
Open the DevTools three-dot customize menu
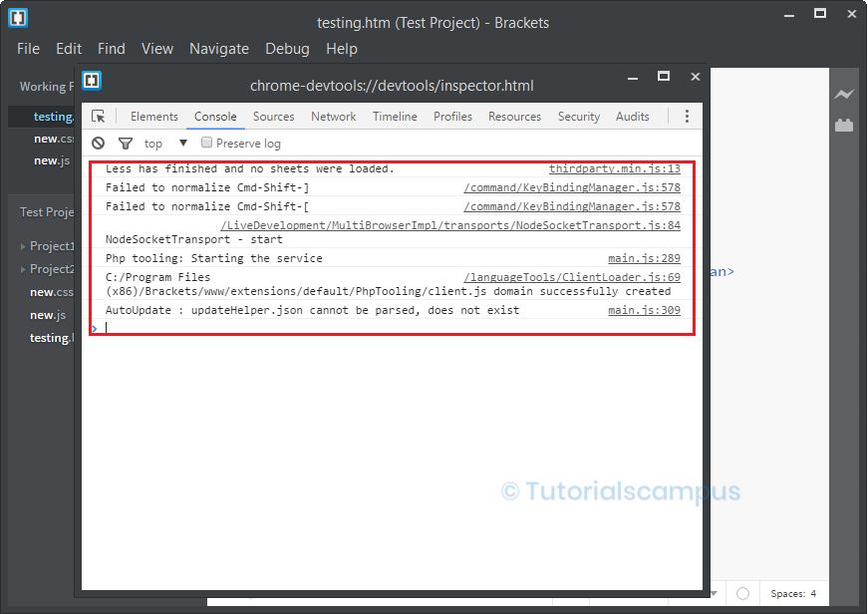(x=687, y=117)
